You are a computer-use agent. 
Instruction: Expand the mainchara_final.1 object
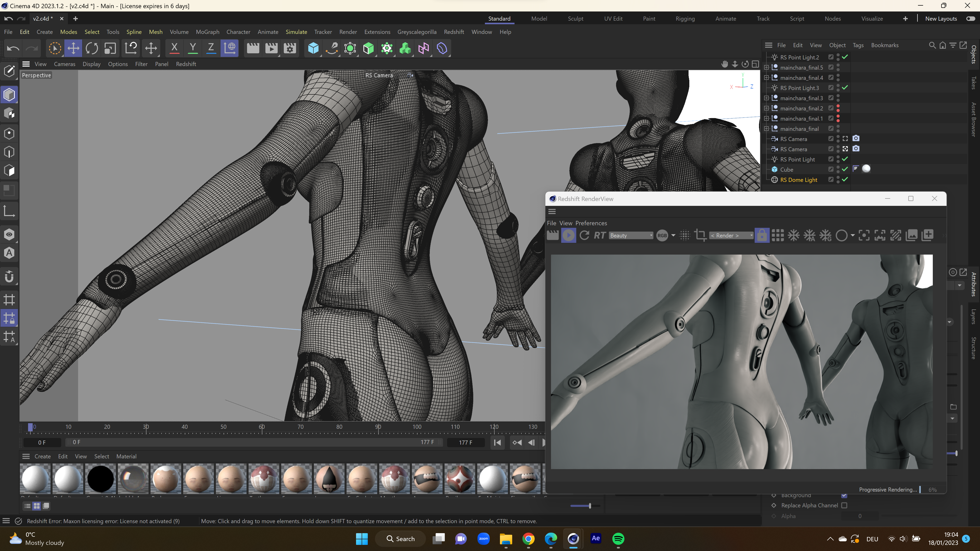[767, 119]
